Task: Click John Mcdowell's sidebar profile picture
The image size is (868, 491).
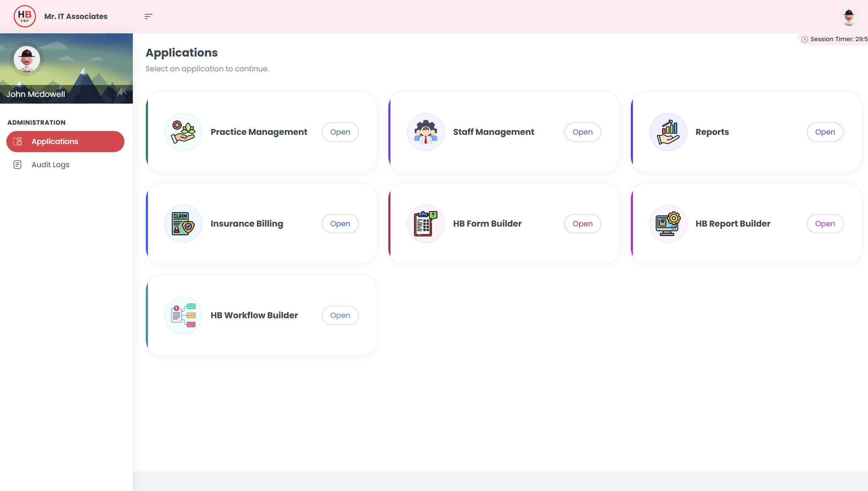Action: (x=27, y=59)
